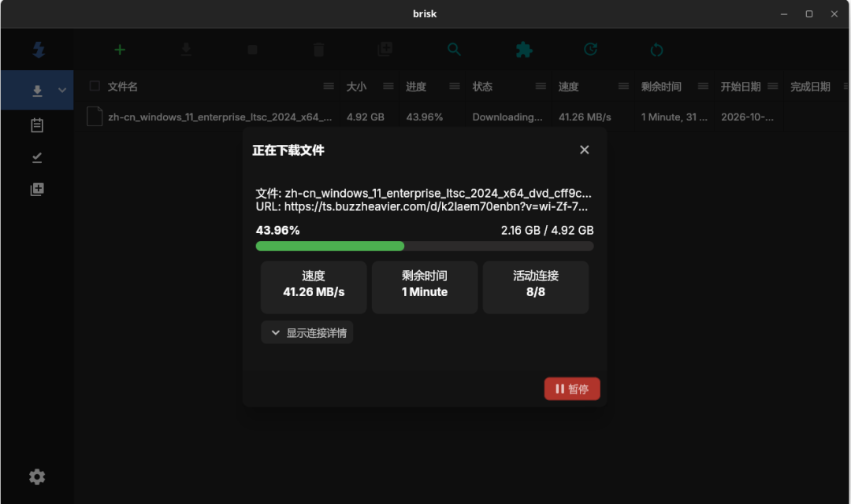Screen dimensions: 851x504
Task: Open the queues sidebar icon
Action: click(37, 189)
